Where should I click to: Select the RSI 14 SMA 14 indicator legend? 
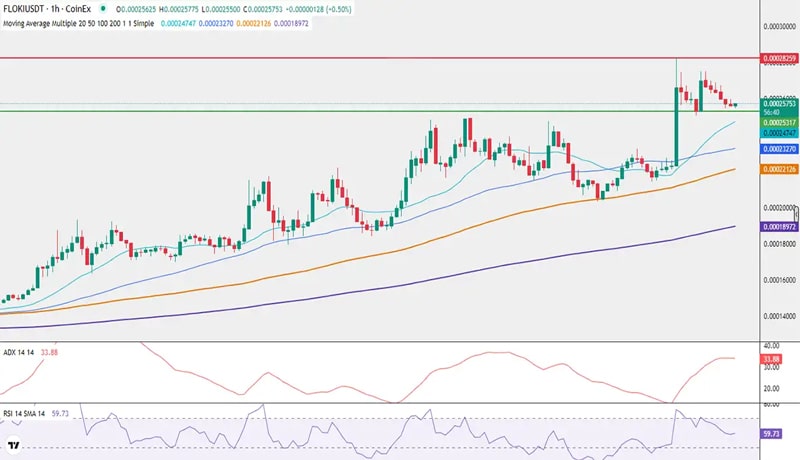coord(24,414)
